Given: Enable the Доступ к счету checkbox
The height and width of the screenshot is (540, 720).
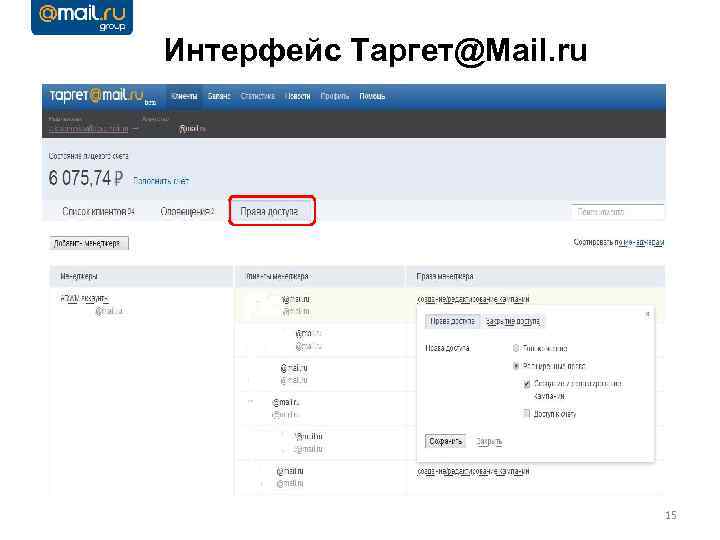Looking at the screenshot, I should pos(527,414).
